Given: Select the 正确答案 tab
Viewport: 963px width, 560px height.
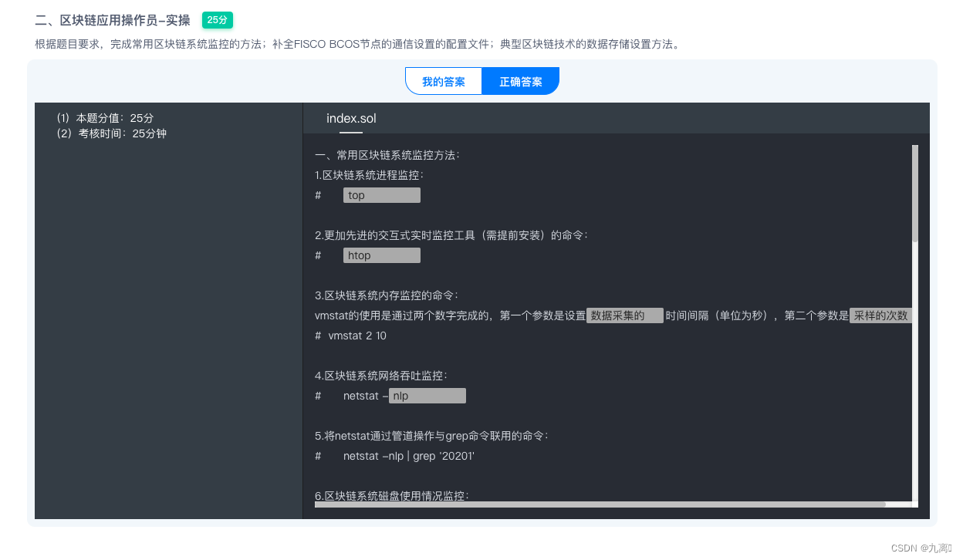Looking at the screenshot, I should [x=521, y=81].
